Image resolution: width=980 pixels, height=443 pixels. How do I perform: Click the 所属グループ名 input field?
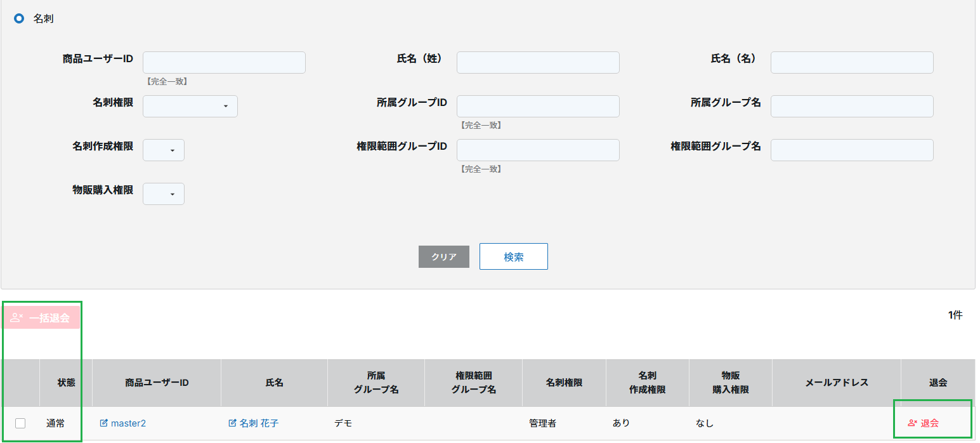pos(852,107)
